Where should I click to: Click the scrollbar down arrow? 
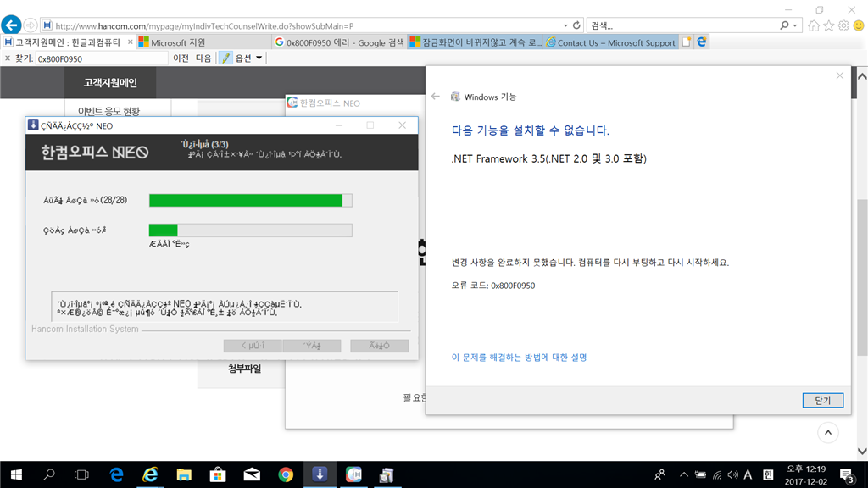point(862,451)
